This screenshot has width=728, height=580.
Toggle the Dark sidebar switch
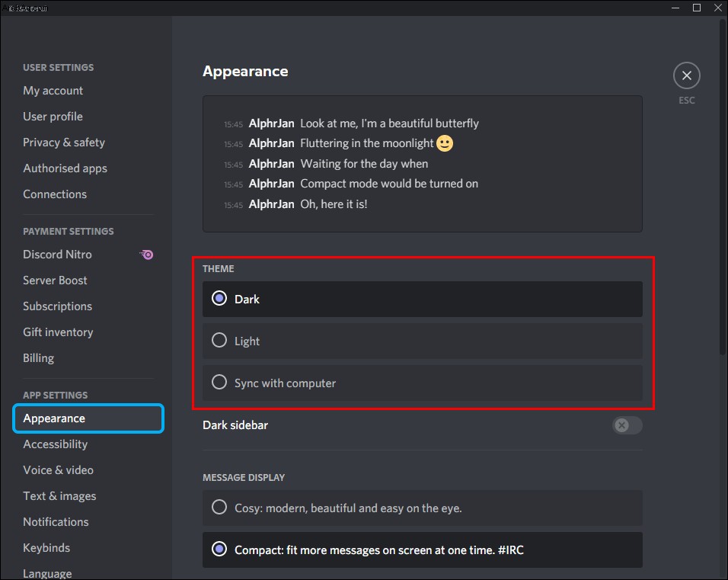[627, 425]
